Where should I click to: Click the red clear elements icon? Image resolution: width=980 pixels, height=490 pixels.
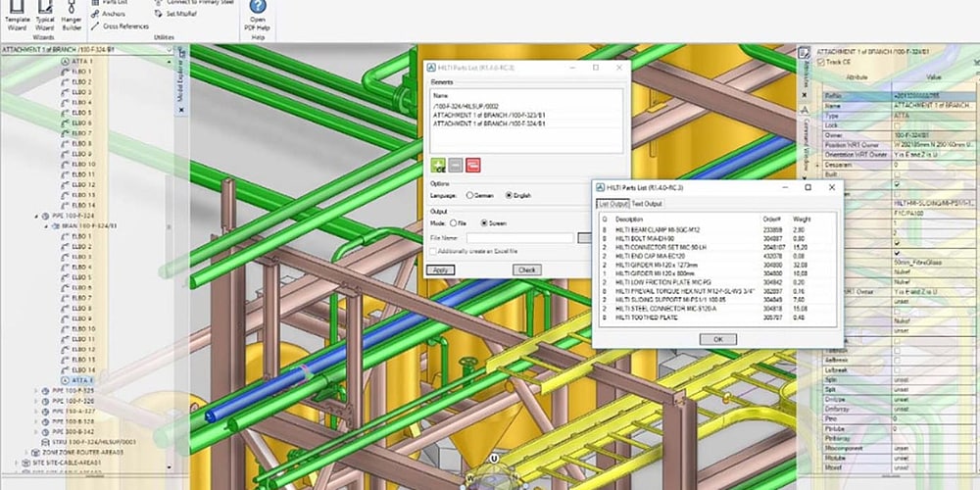click(473, 166)
